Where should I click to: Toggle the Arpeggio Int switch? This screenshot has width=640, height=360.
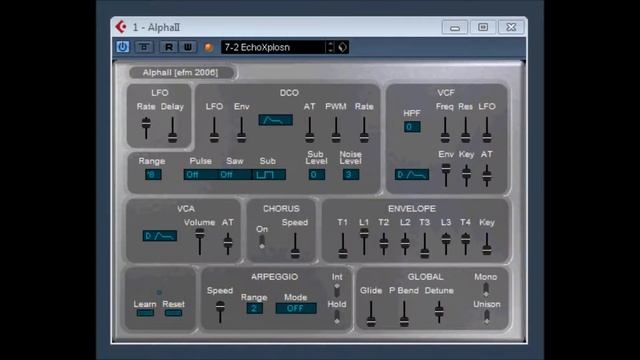click(x=337, y=290)
